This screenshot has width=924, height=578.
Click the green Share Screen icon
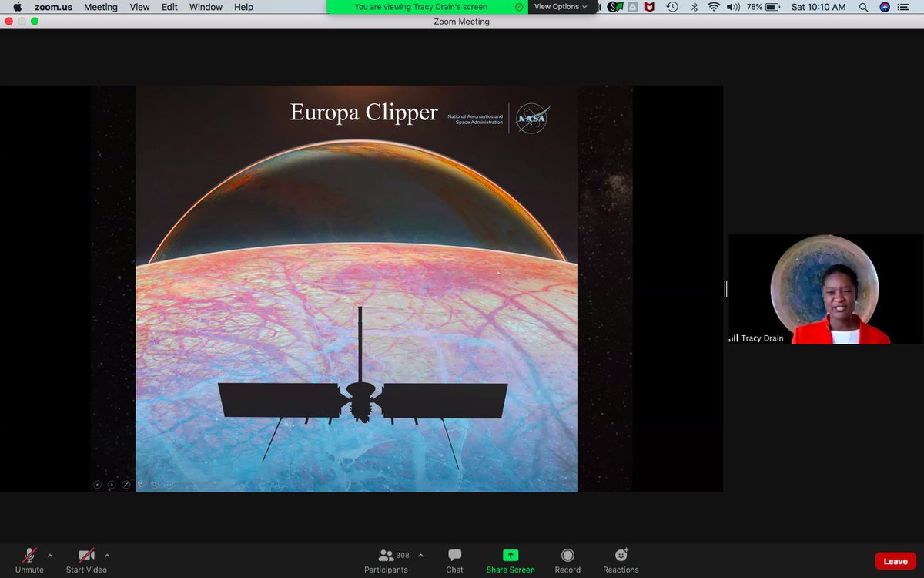511,555
